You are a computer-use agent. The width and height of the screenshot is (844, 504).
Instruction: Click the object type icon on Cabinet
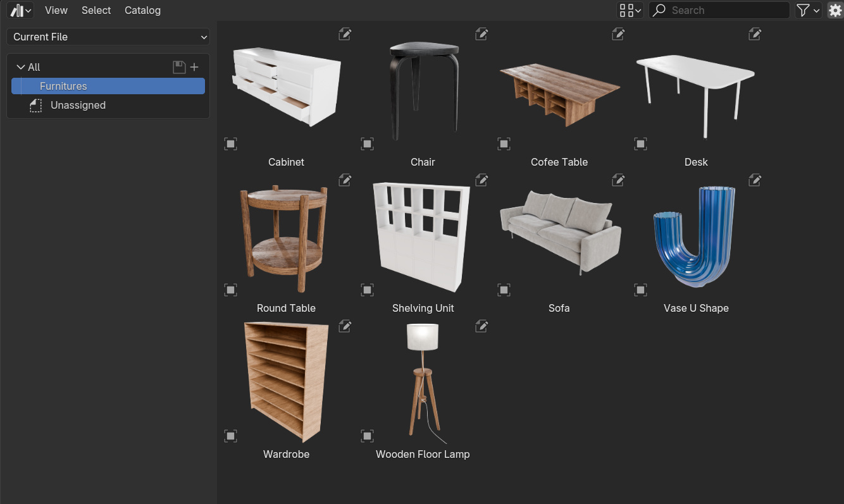pos(230,144)
